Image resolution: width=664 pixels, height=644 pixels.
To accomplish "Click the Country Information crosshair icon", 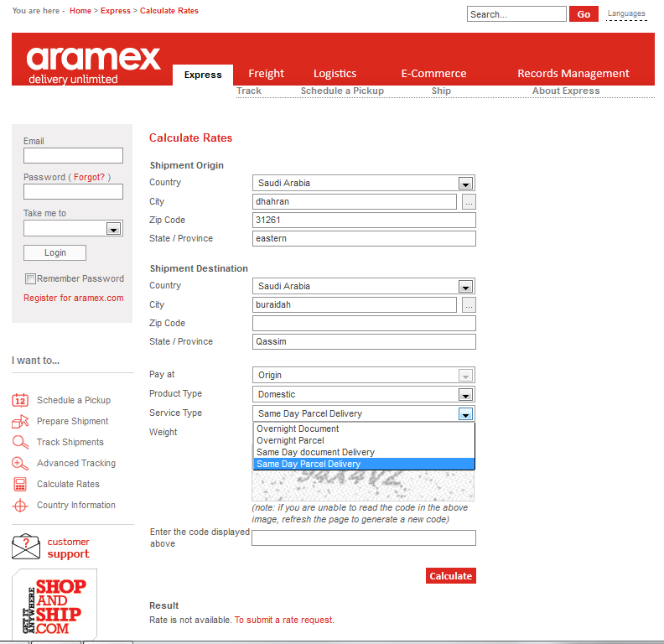I will (x=21, y=506).
